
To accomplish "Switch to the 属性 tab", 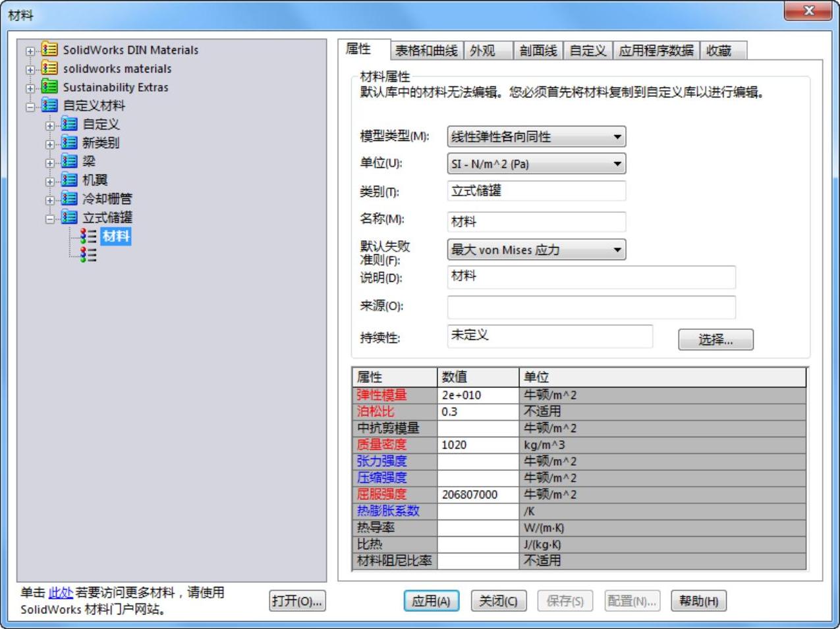I will [x=364, y=49].
